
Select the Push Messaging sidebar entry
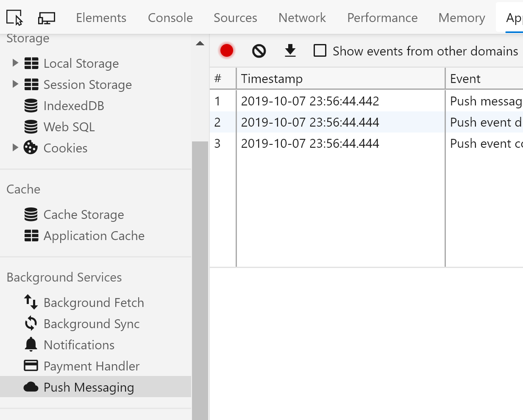(x=89, y=387)
